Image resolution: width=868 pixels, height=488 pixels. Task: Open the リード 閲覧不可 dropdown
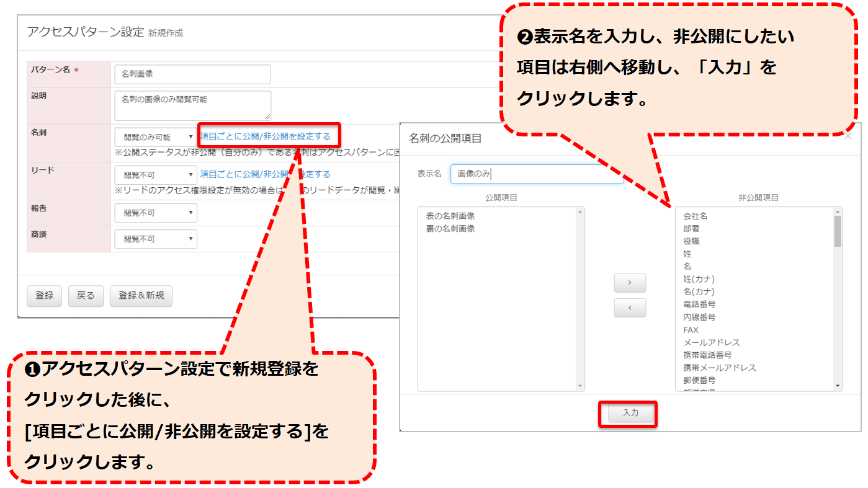point(156,175)
